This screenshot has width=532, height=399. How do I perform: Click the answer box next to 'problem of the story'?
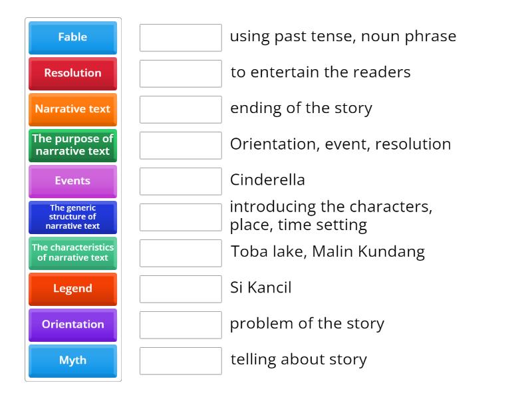pos(180,325)
